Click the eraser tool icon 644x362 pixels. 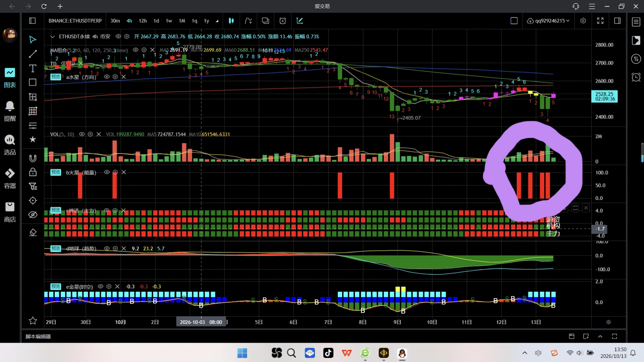click(33, 232)
